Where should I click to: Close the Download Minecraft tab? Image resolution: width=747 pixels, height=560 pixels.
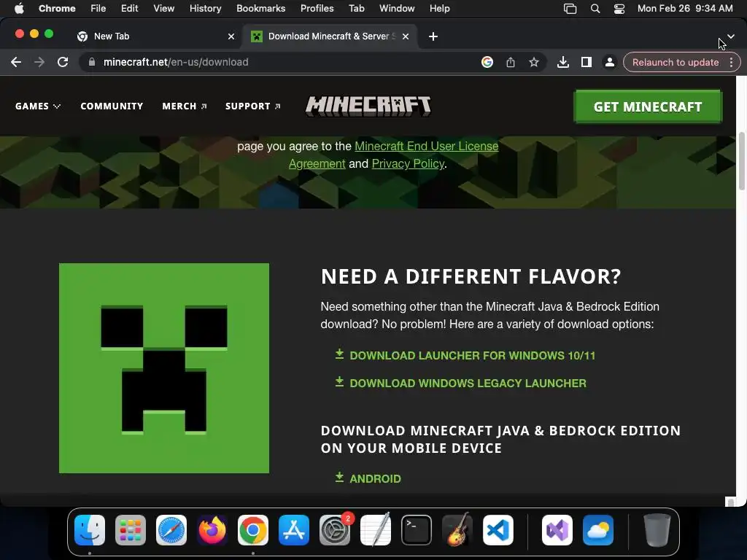pyautogui.click(x=406, y=36)
